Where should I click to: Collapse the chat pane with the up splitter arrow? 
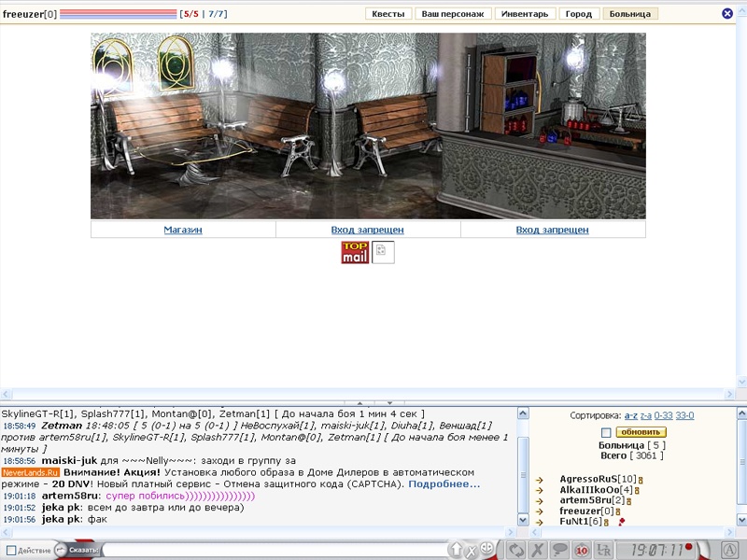[x=359, y=403]
